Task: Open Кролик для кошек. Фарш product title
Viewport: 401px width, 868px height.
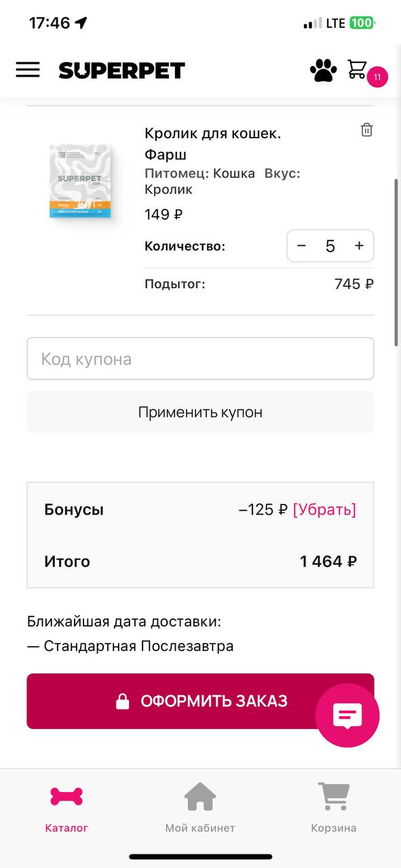Action: 212,144
